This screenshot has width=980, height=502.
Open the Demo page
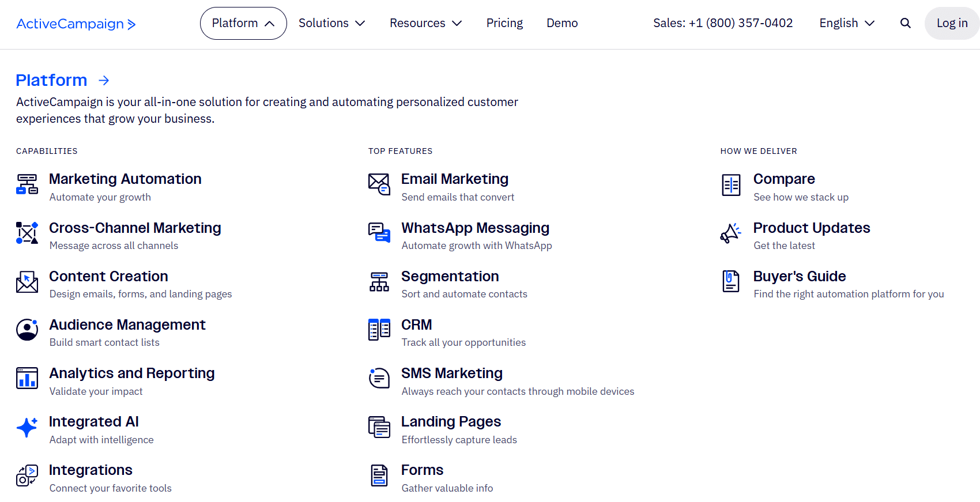[x=562, y=23]
